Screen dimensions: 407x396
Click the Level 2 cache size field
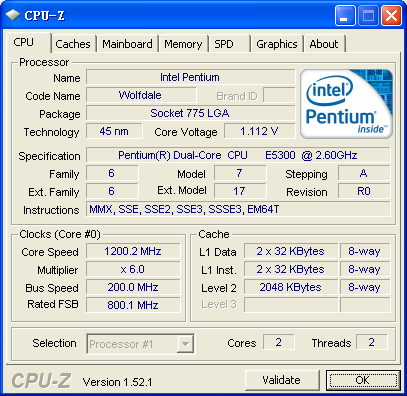point(291,287)
